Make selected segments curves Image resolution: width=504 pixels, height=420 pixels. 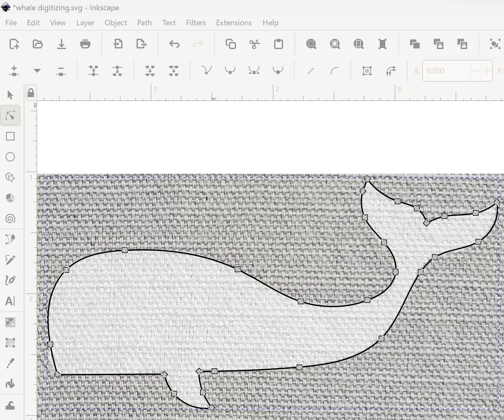coord(334,71)
